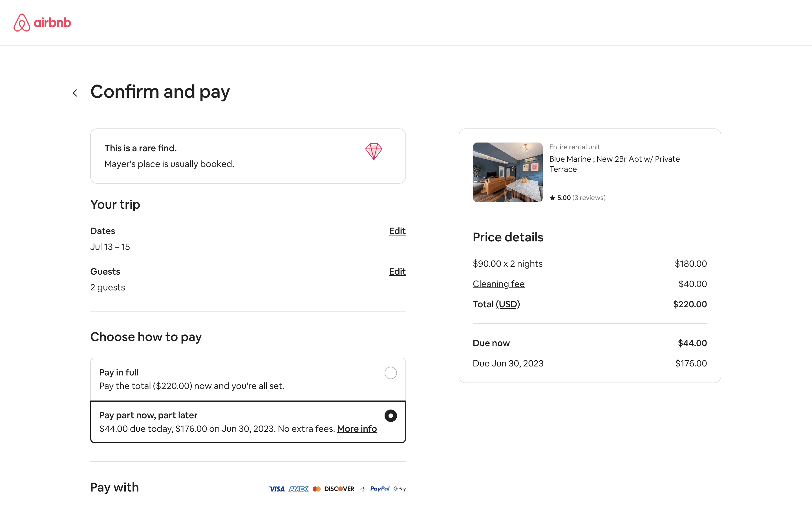This screenshot has width=812, height=507.
Task: Go back using the left chevron
Action: [75, 93]
